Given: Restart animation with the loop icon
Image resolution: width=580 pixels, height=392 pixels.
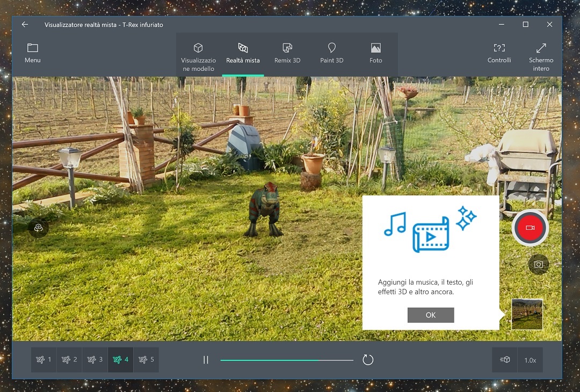Looking at the screenshot, I should coord(368,360).
